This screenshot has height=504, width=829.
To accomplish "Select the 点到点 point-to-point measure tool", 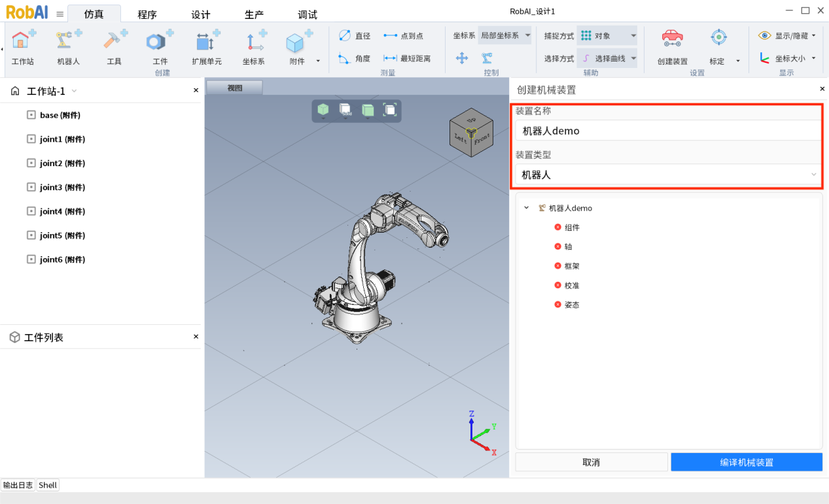I will 403,36.
